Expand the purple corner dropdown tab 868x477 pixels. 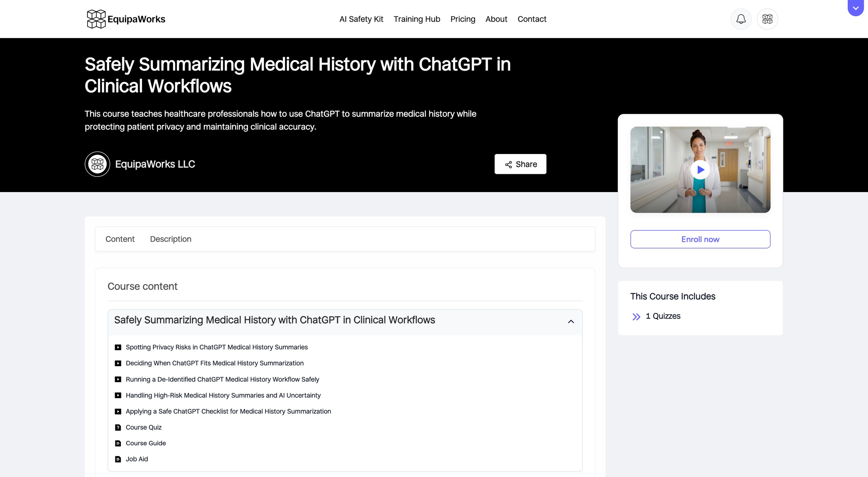[855, 8]
